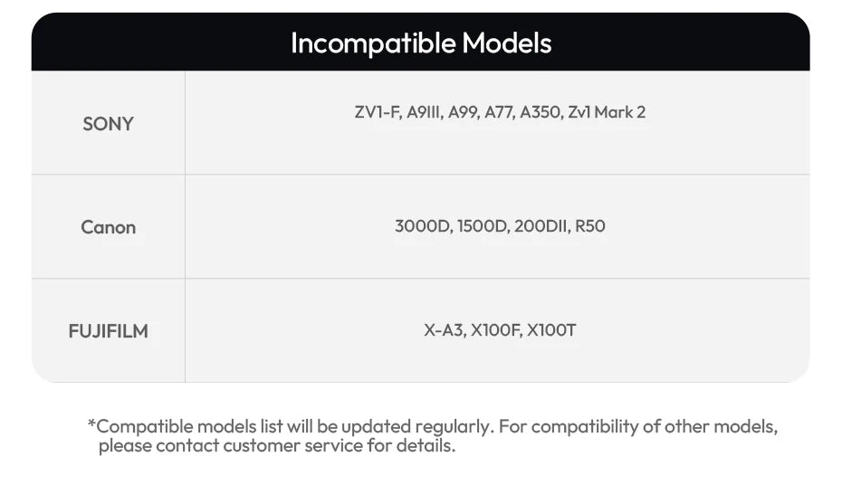Click the A350 model name
The width and height of the screenshot is (842, 504).
pyautogui.click(x=541, y=113)
